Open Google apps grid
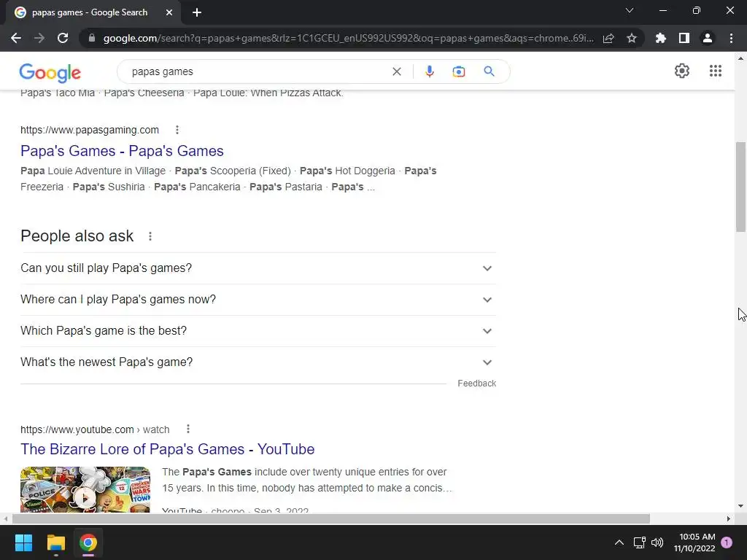747x560 pixels. click(715, 71)
